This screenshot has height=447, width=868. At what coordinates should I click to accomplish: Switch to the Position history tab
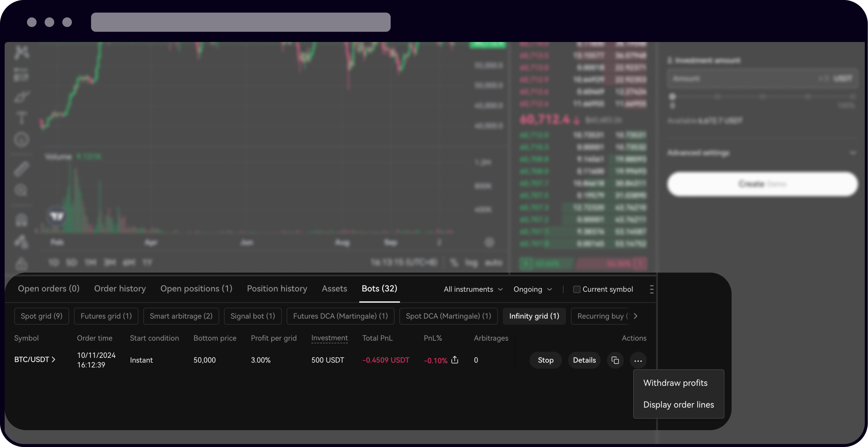277,288
